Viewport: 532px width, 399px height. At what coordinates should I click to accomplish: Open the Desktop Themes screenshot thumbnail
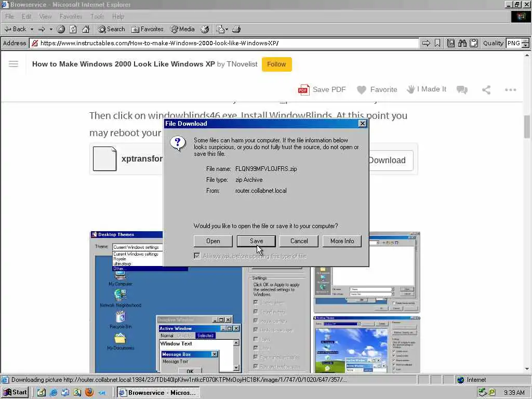coord(201,302)
